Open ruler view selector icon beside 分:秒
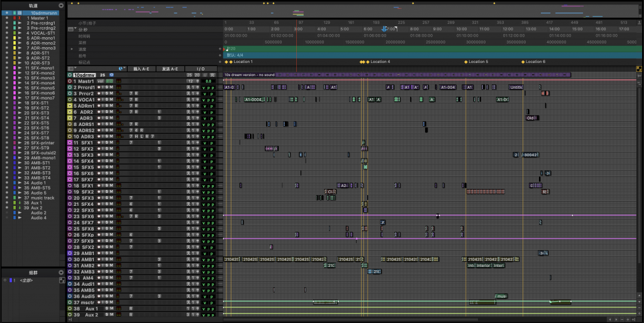The height and width of the screenshot is (323, 644). coord(71,30)
